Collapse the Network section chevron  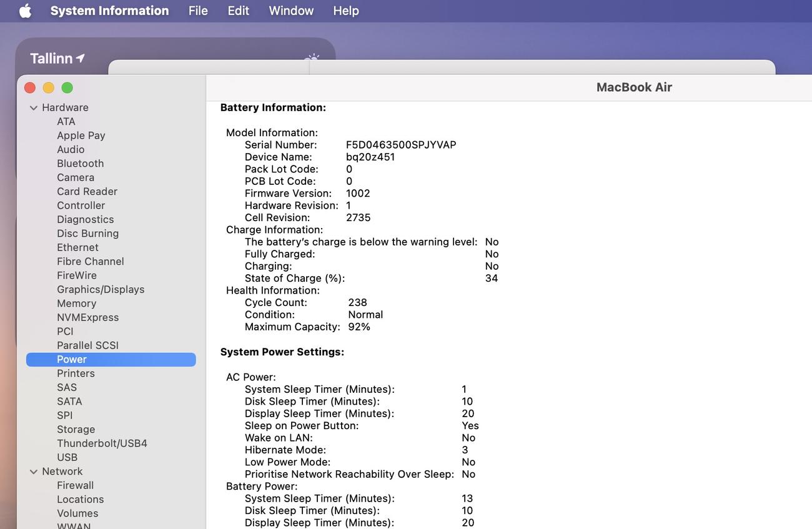pos(34,472)
